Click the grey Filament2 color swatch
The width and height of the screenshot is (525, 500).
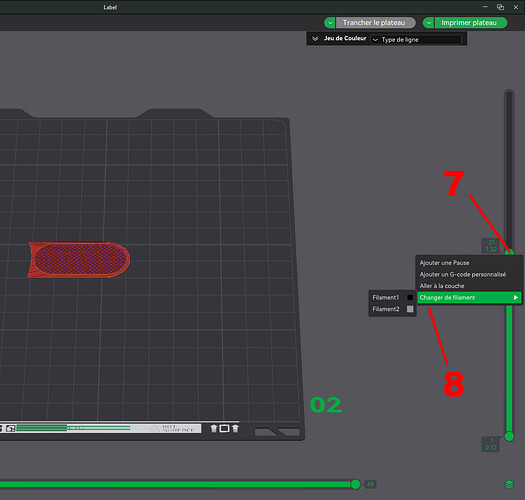tap(410, 309)
